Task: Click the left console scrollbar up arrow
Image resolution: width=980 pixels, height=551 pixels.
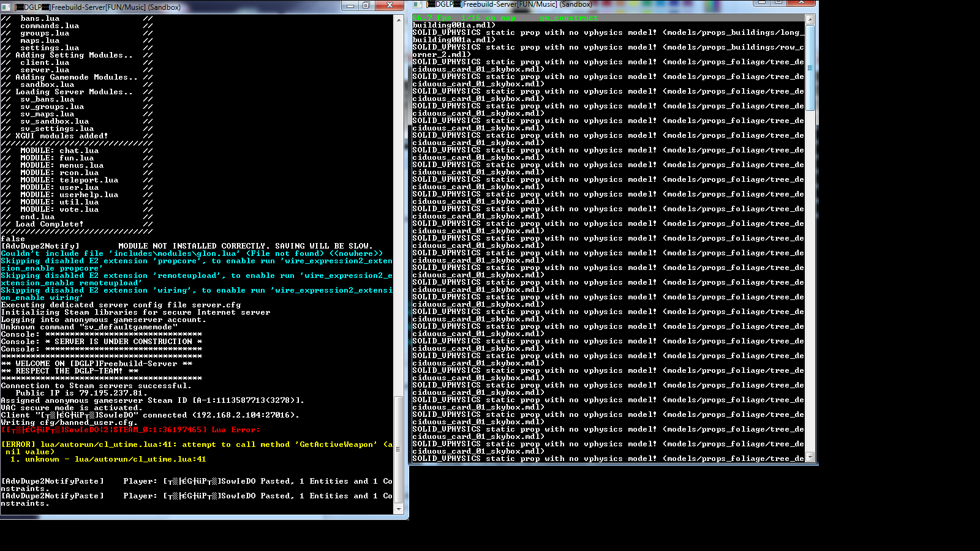Action: coord(399,20)
